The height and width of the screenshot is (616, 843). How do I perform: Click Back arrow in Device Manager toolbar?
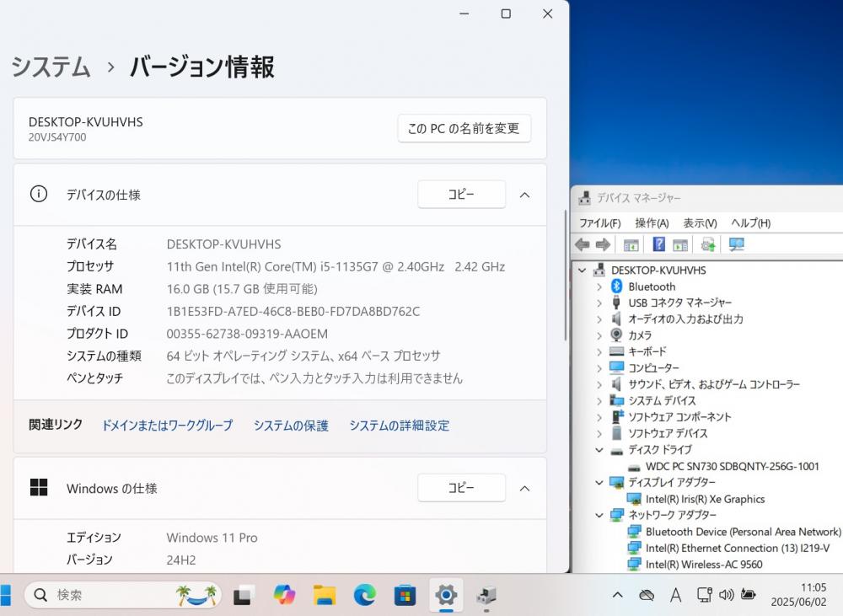tap(583, 245)
